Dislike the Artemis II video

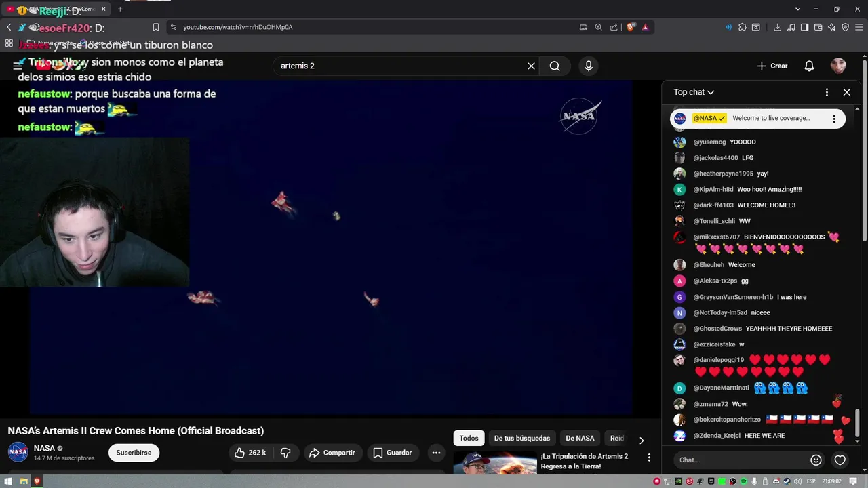pyautogui.click(x=285, y=453)
